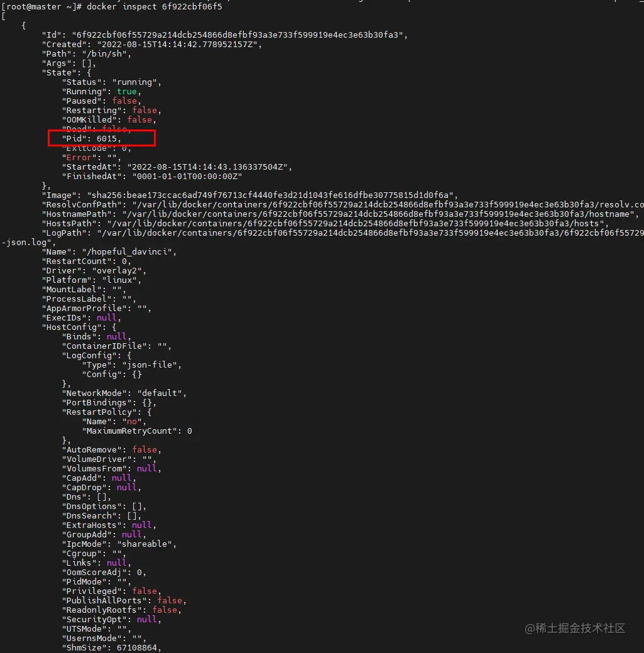Click the "PublishAllPorts": false line
This screenshot has width=644, height=653.
tap(124, 601)
